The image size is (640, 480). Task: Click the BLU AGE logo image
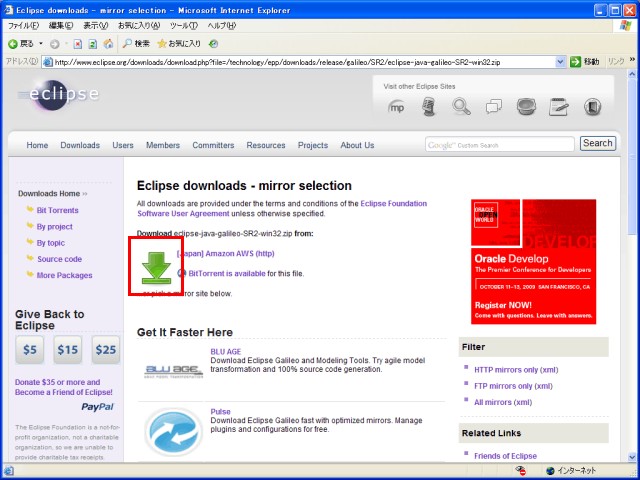(x=173, y=371)
